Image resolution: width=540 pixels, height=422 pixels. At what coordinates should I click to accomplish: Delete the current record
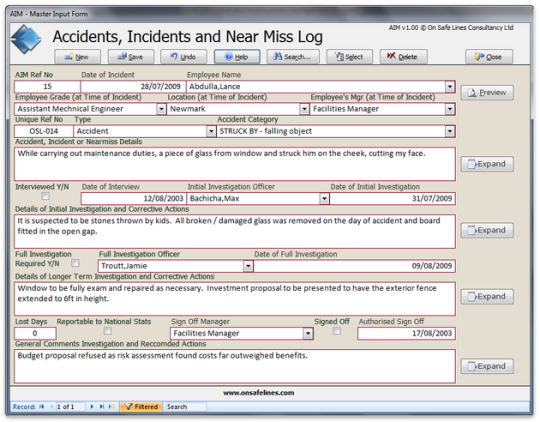[404, 57]
